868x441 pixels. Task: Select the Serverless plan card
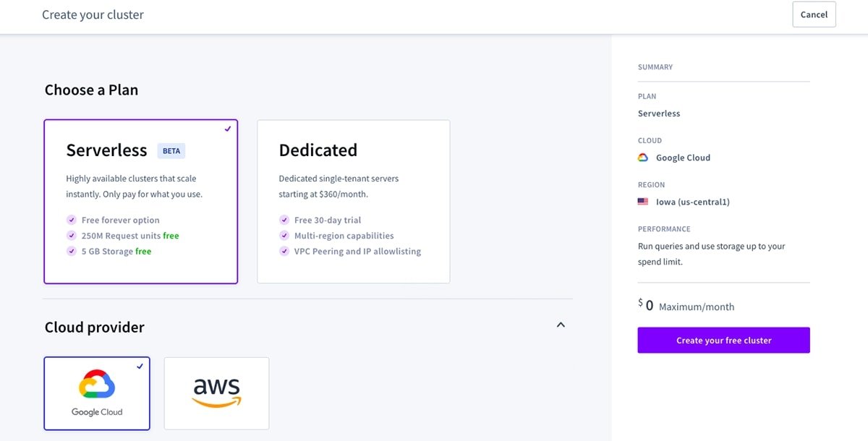[x=140, y=201]
